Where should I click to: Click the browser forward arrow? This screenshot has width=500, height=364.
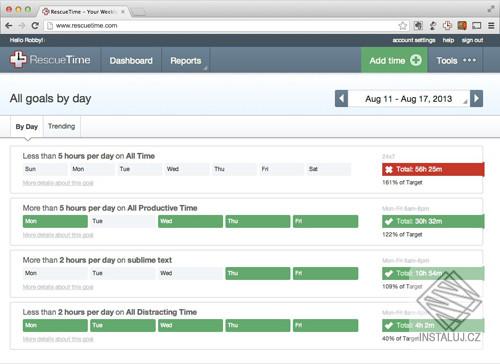click(x=22, y=25)
